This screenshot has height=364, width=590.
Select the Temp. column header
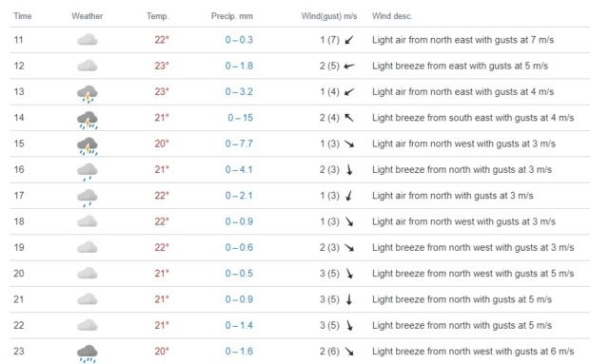[158, 16]
